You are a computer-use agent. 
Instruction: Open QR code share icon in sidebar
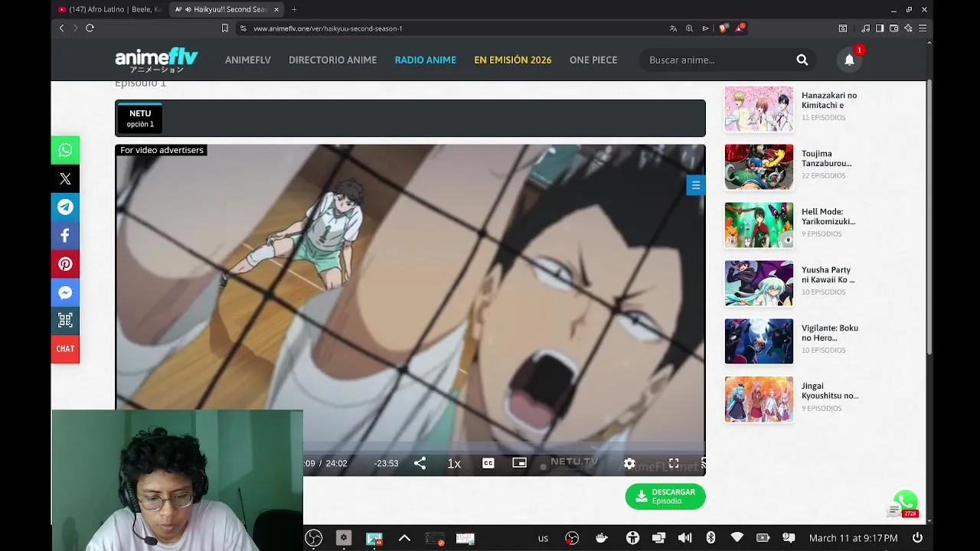[x=65, y=321]
